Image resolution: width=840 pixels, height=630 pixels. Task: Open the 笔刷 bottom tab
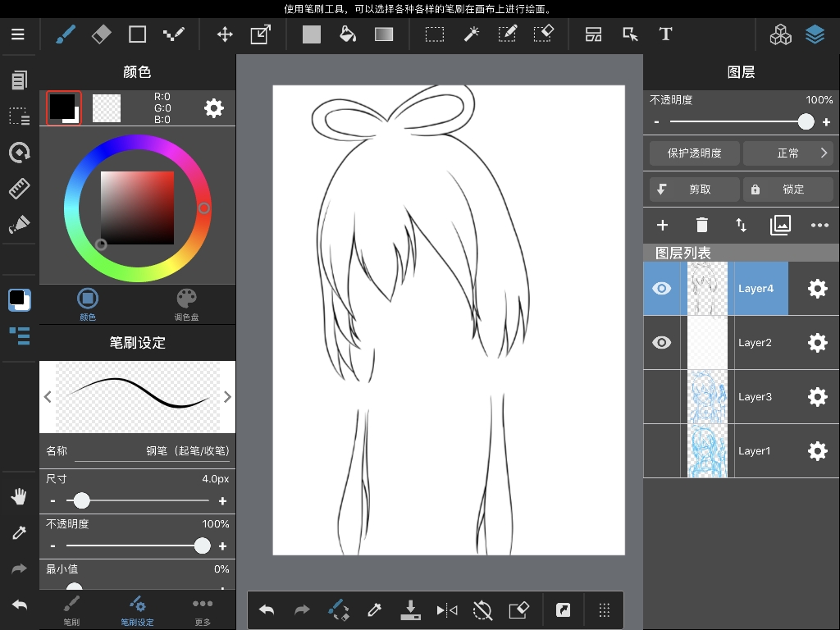[x=71, y=610]
